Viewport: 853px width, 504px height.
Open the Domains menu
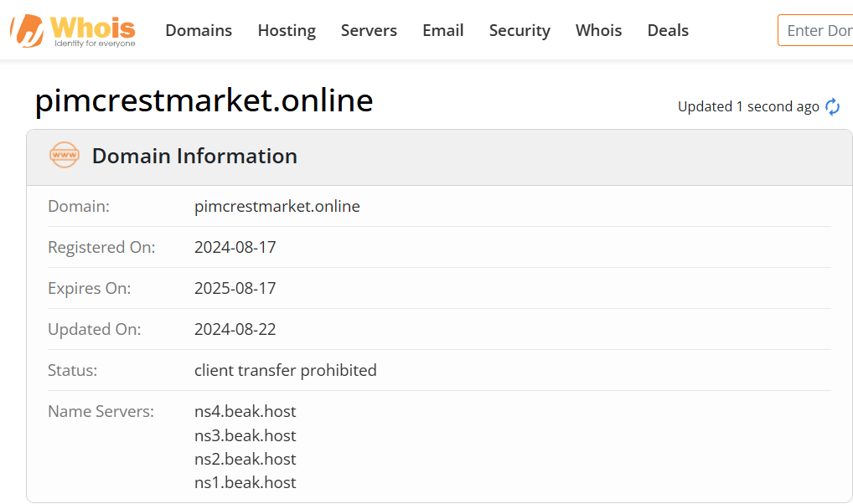pyautogui.click(x=199, y=30)
